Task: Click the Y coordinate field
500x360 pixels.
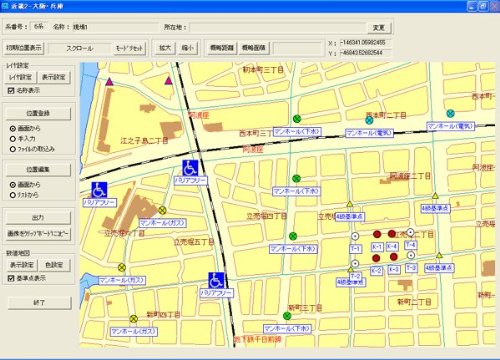Action: [x=365, y=52]
